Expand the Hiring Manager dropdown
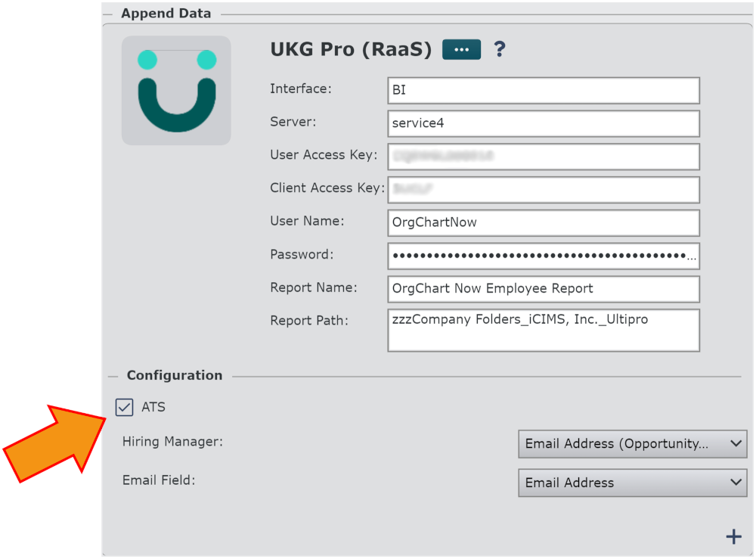Image resolution: width=756 pixels, height=559 pixels. coord(632,444)
